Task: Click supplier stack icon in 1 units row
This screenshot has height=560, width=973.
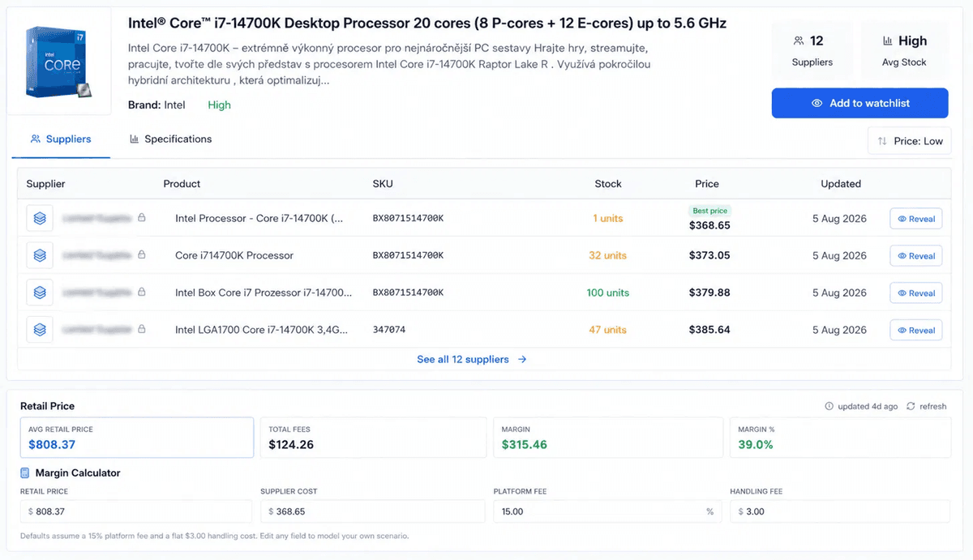Action: (40, 219)
